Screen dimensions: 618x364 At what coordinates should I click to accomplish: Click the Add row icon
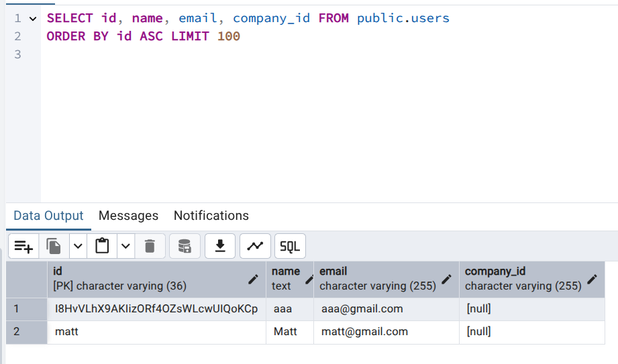pos(23,247)
